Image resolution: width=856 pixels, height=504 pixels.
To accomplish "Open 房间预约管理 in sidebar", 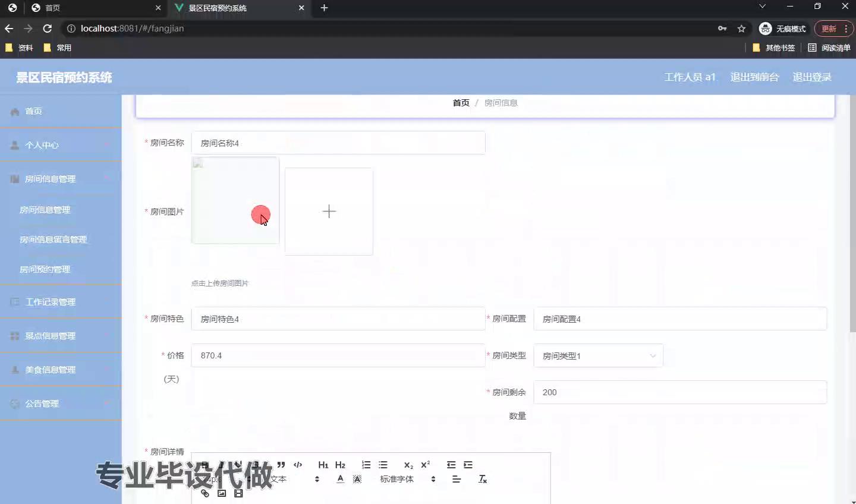I will pos(45,269).
